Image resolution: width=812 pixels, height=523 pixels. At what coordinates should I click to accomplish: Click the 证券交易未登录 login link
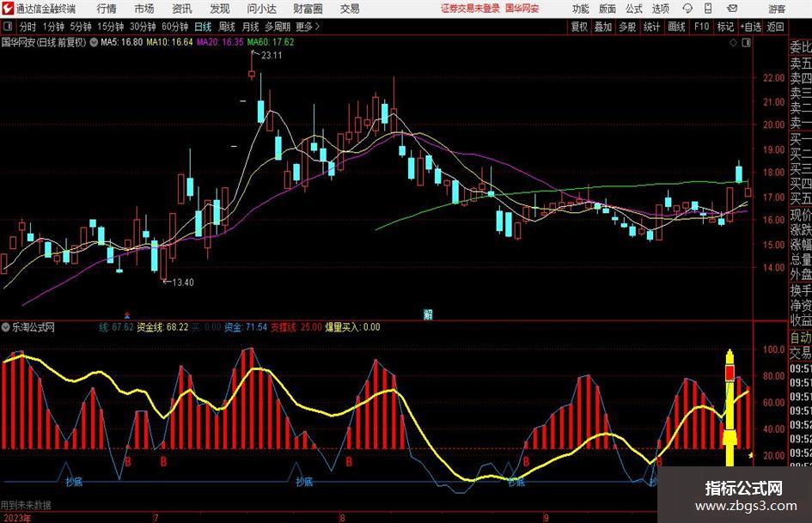[x=470, y=9]
